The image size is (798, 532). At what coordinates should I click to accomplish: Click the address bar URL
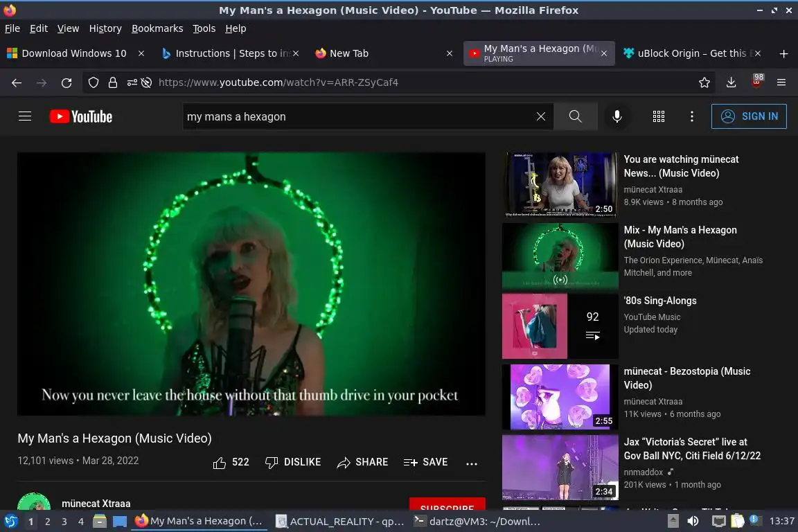tap(278, 82)
